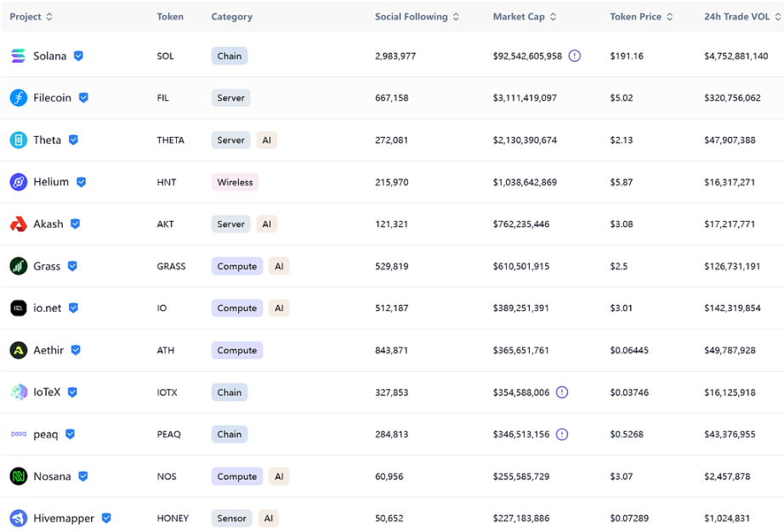
Task: Click the Filecoin project logo
Action: point(19,98)
